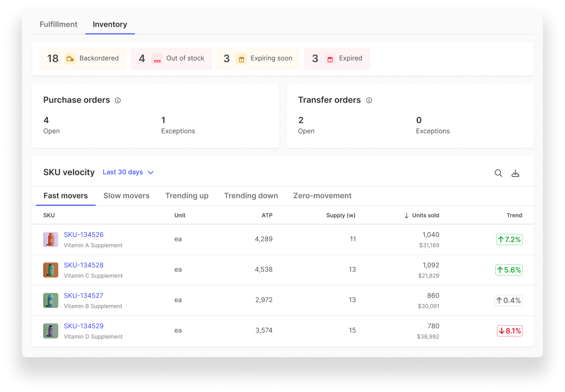Open the Last 30 days dropdown
This screenshot has height=392, width=565.
pos(128,172)
